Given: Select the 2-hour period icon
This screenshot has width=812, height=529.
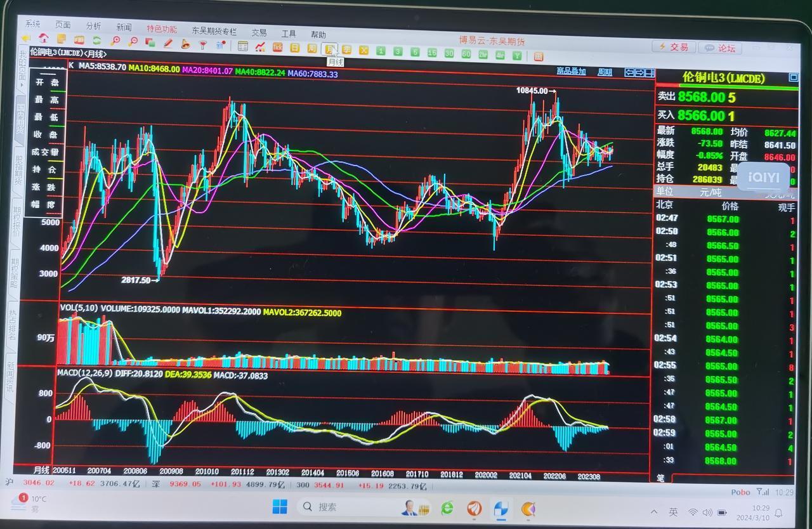Looking at the screenshot, I should [483, 55].
